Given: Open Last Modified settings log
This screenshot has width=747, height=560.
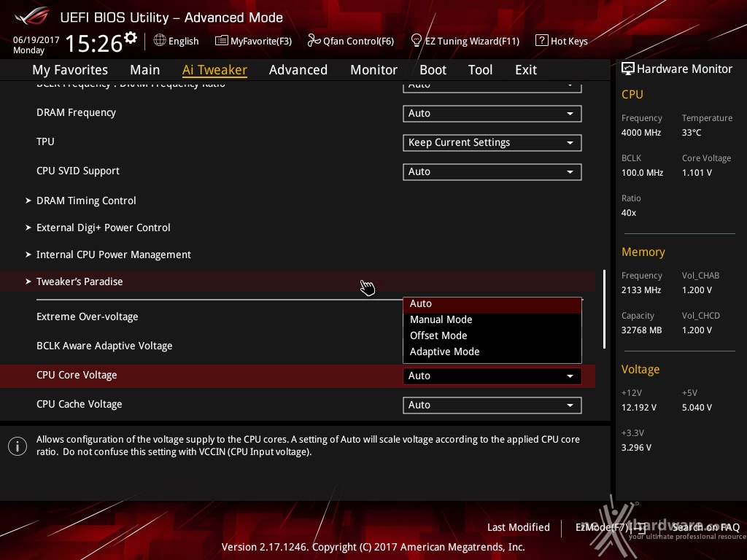Looking at the screenshot, I should point(519,527).
